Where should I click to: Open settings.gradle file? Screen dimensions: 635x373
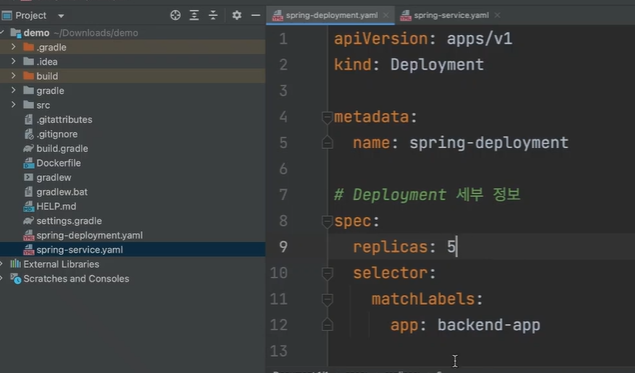69,221
